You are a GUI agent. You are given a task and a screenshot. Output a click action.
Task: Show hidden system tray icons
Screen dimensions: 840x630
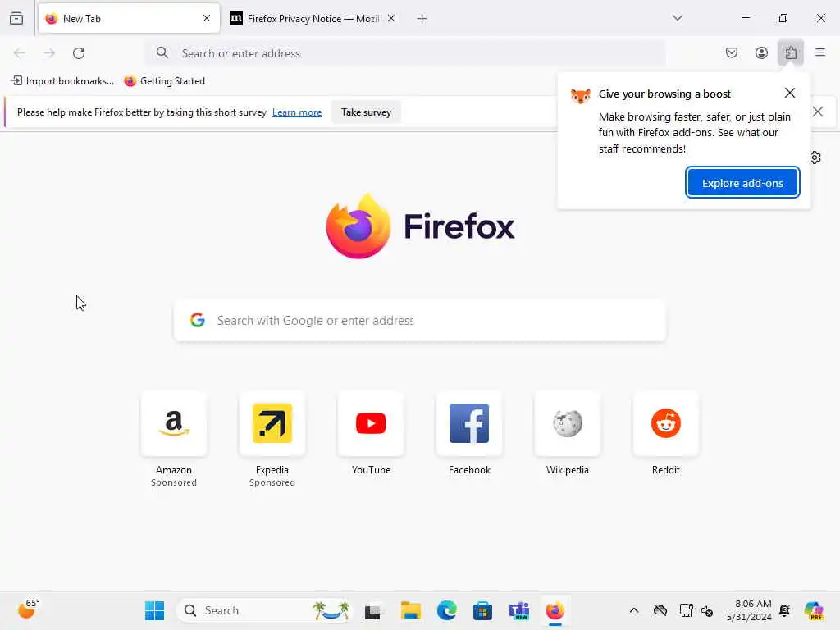(634, 610)
